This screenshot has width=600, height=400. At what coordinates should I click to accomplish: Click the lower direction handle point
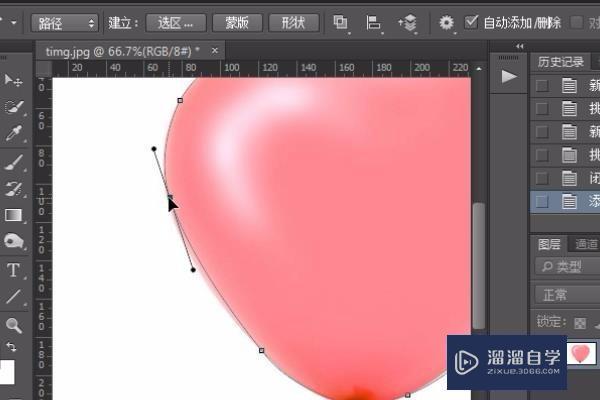tap(193, 270)
